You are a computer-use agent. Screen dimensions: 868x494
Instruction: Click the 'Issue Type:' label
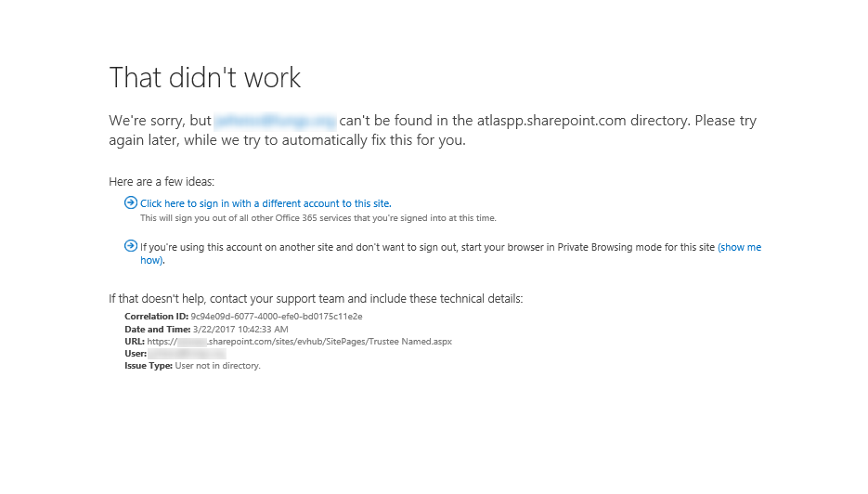[x=149, y=366]
